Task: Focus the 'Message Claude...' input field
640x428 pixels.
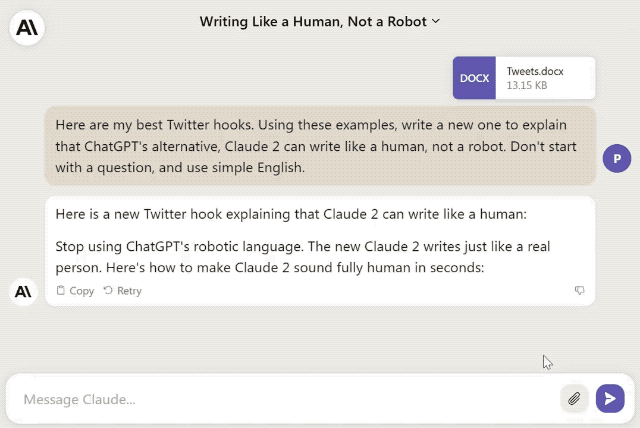Action: 280,399
